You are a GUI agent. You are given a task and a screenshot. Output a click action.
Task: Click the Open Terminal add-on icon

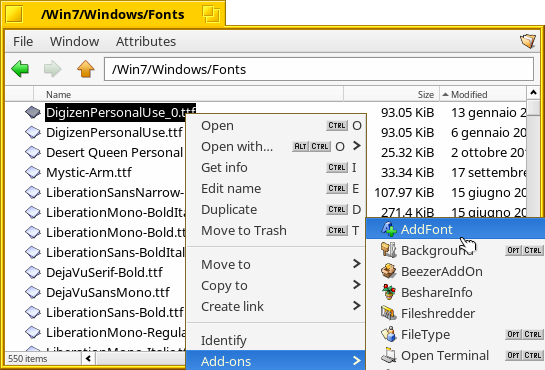coord(389,355)
